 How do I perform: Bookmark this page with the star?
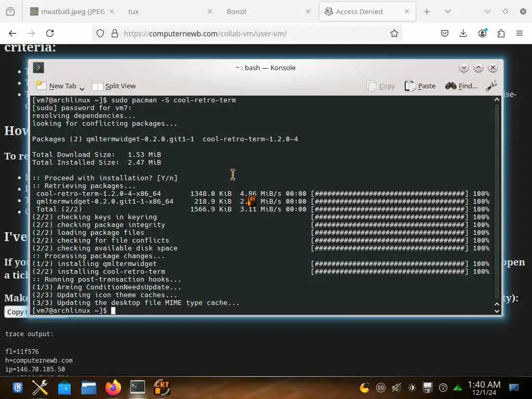pos(394,33)
